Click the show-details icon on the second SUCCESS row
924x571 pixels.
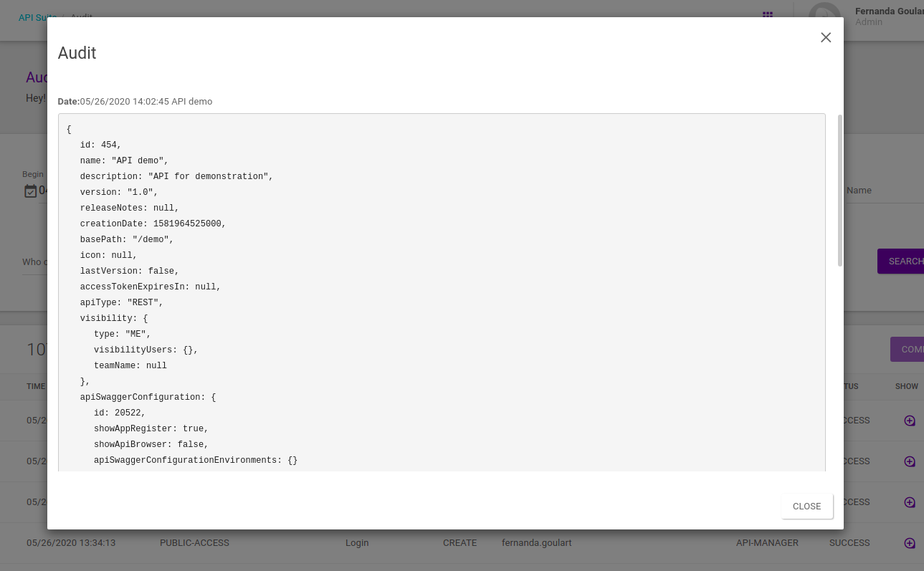[x=909, y=461]
